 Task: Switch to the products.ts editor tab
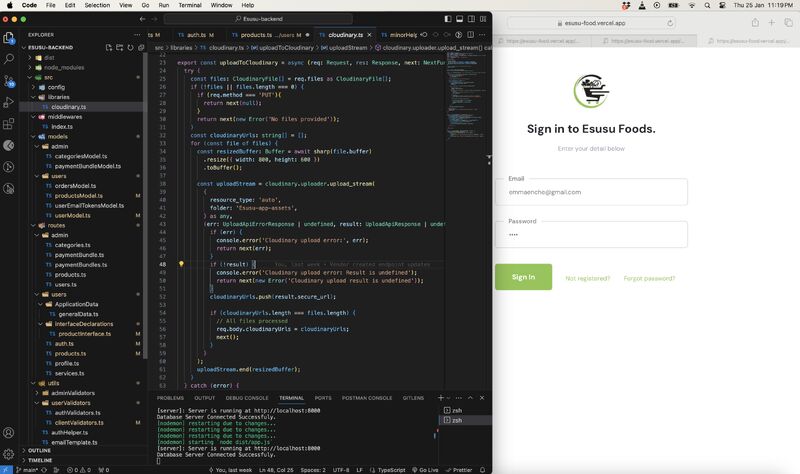268,35
